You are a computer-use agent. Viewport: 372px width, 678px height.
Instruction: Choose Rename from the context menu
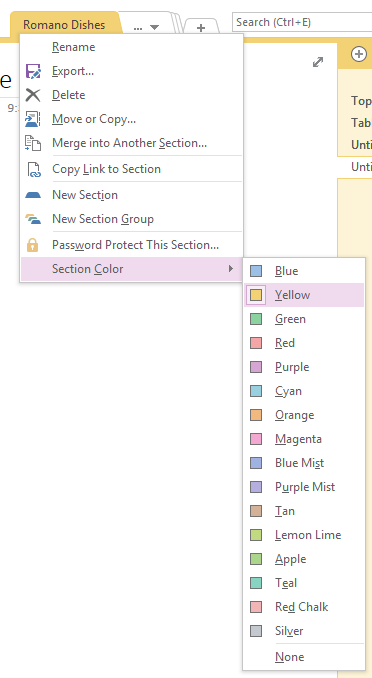(x=74, y=47)
